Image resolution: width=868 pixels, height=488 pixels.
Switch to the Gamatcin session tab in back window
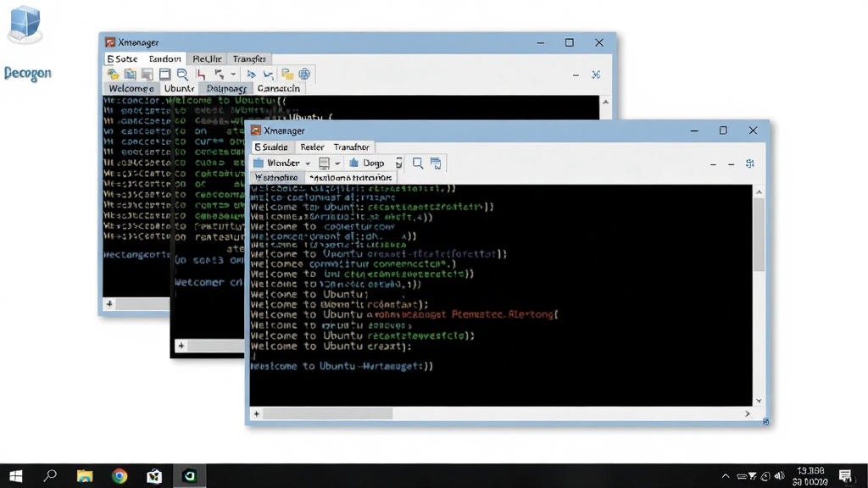click(x=278, y=88)
